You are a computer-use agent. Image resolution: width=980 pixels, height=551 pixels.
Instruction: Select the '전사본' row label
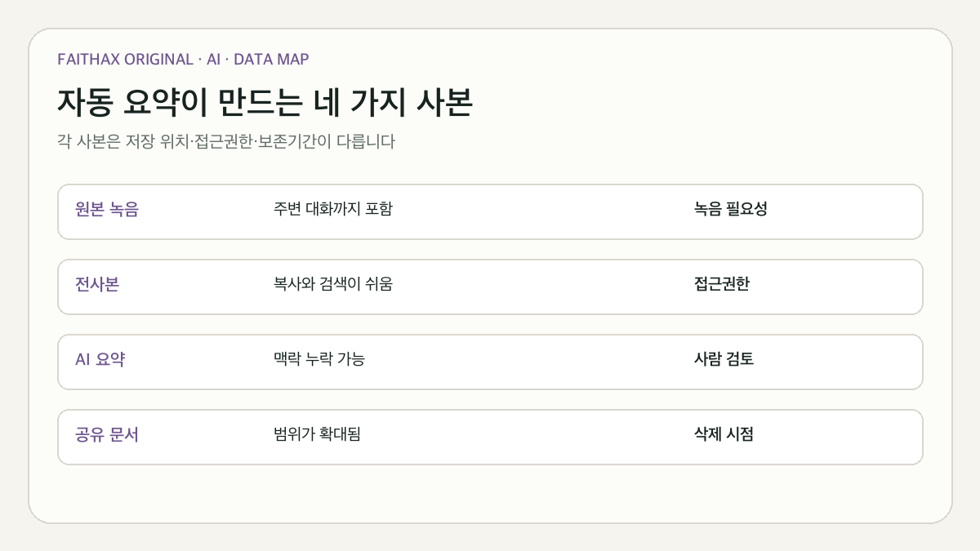click(97, 284)
